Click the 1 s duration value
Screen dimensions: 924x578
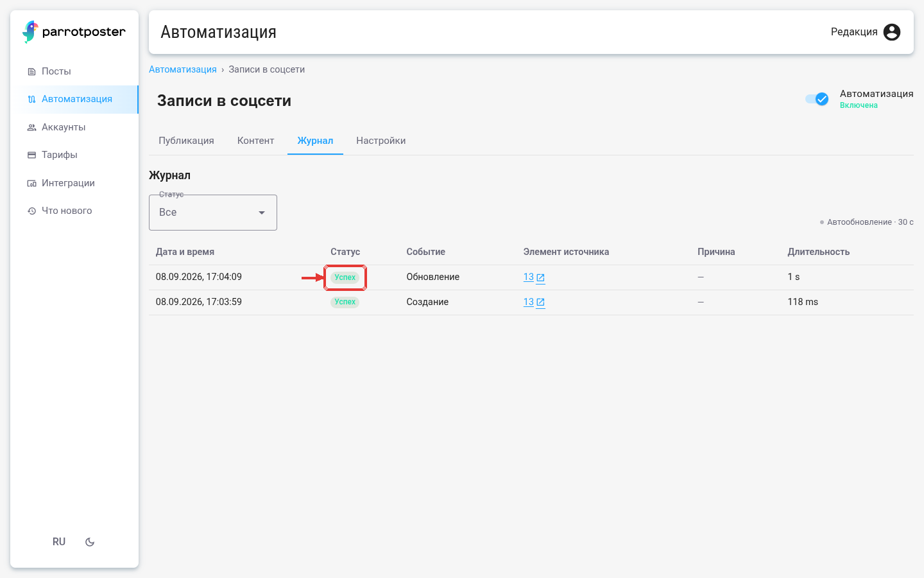click(794, 277)
